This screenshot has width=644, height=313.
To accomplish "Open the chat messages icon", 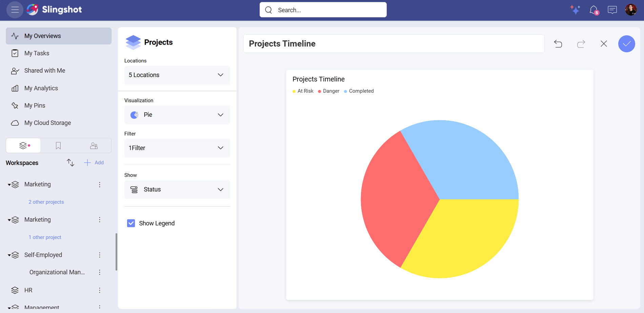I will coord(612,10).
